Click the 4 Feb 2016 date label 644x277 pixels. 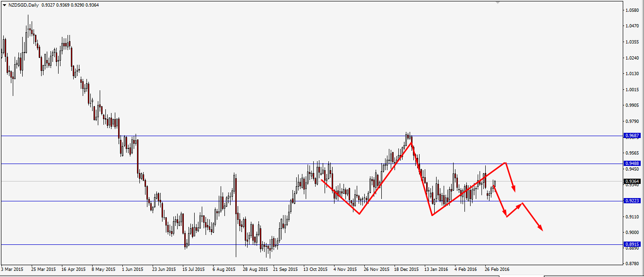[x=466, y=269]
